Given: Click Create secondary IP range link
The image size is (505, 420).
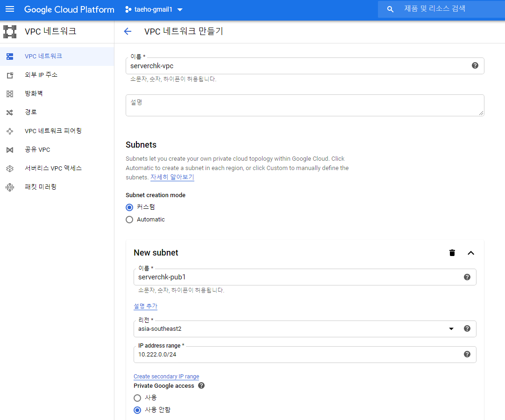Looking at the screenshot, I should click(166, 377).
